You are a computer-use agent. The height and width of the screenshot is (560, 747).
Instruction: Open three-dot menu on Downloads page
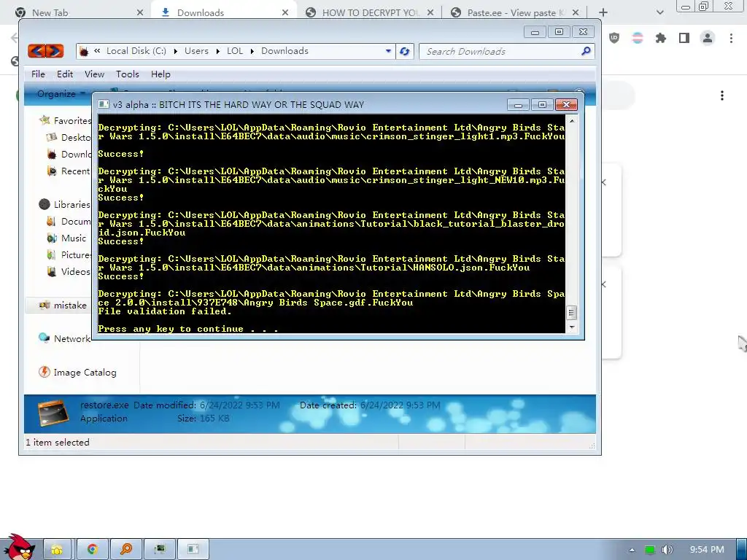722,96
